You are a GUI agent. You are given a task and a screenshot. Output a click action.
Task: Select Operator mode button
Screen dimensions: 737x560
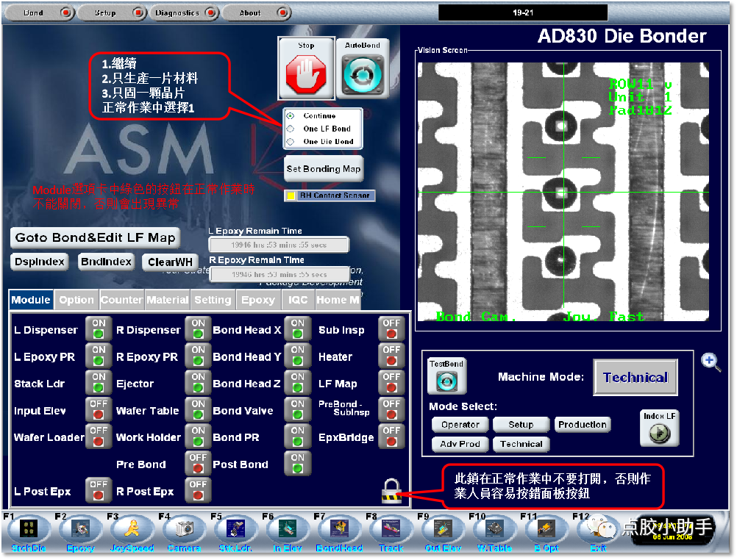coord(460,425)
